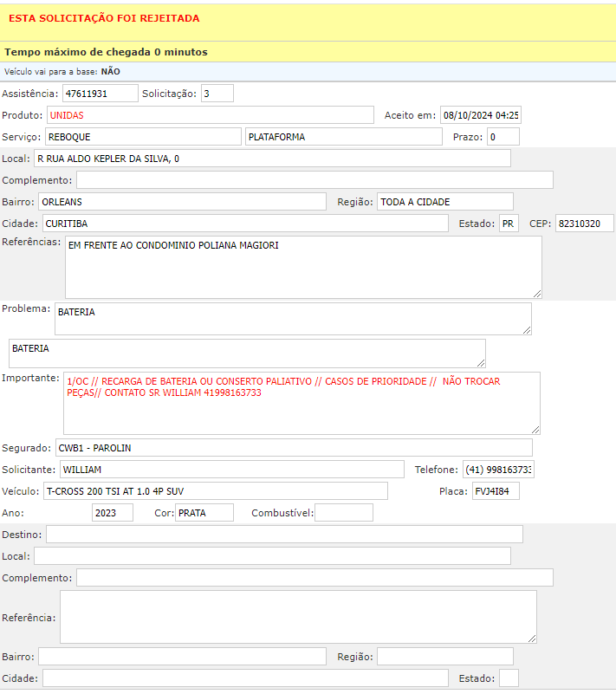The width and height of the screenshot is (616, 694).
Task: Click the Telefone field
Action: (498, 470)
